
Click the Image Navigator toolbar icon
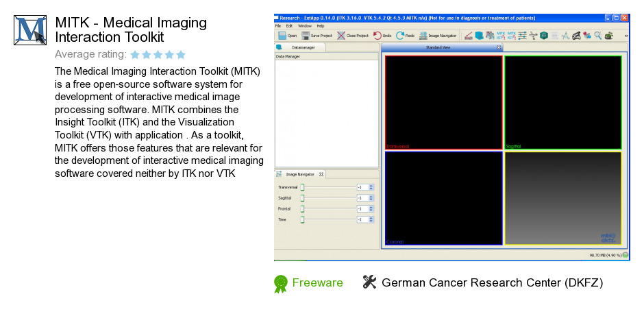[x=423, y=36]
